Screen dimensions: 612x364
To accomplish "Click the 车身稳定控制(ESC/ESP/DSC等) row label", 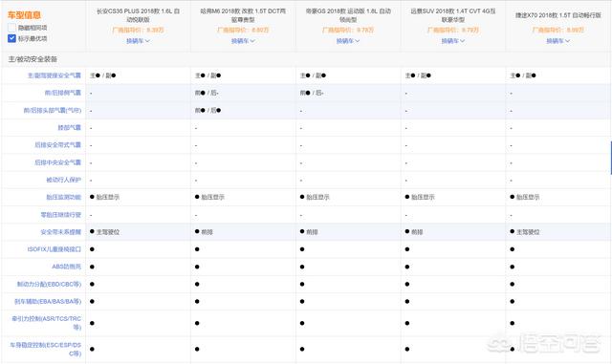I will point(46,349).
